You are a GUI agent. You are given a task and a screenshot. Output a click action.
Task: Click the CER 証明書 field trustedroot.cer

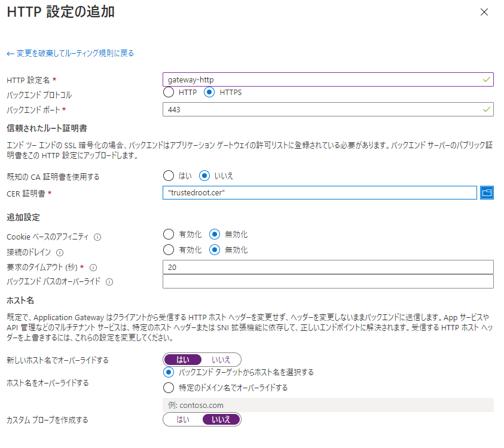pos(319,193)
